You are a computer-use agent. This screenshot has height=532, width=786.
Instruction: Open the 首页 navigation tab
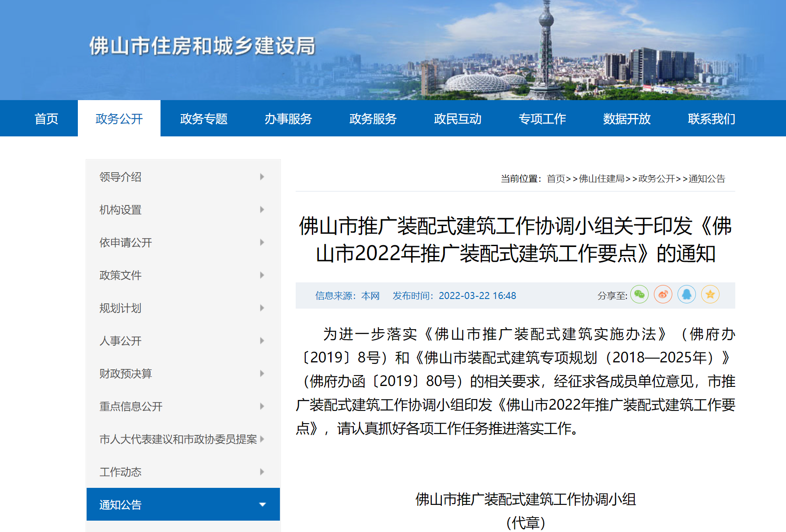tap(46, 118)
